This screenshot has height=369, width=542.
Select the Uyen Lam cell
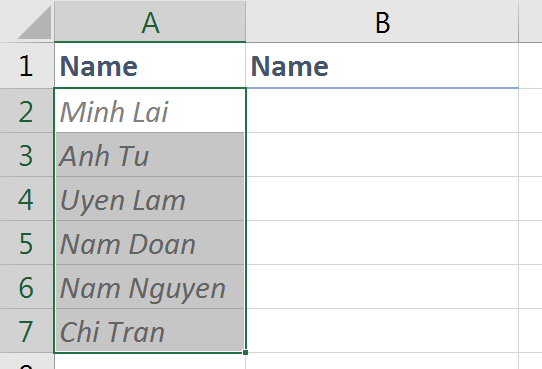tap(150, 199)
